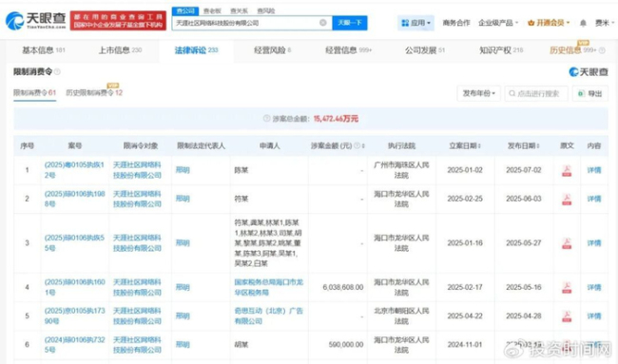Screen dimensions: 618x364
Task: Select the 查关系 search tab
Action: click(x=239, y=11)
